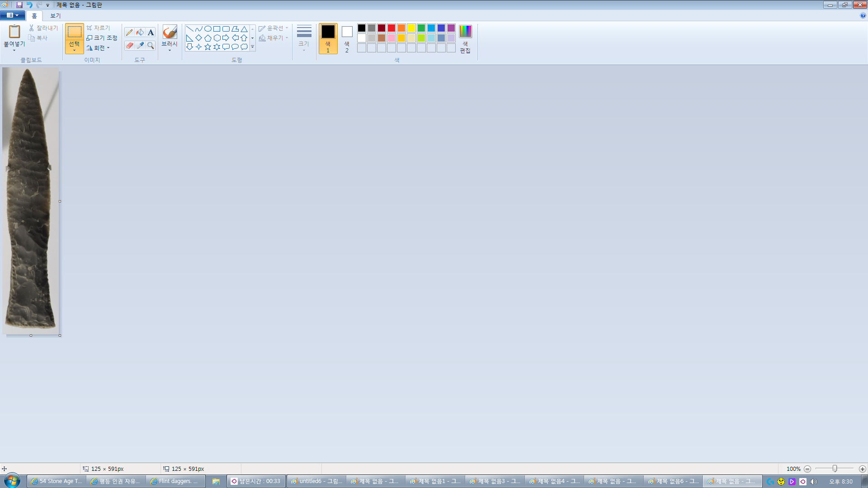The width and height of the screenshot is (868, 488).
Task: Switch to the View (보기) tab
Action: [x=55, y=16]
